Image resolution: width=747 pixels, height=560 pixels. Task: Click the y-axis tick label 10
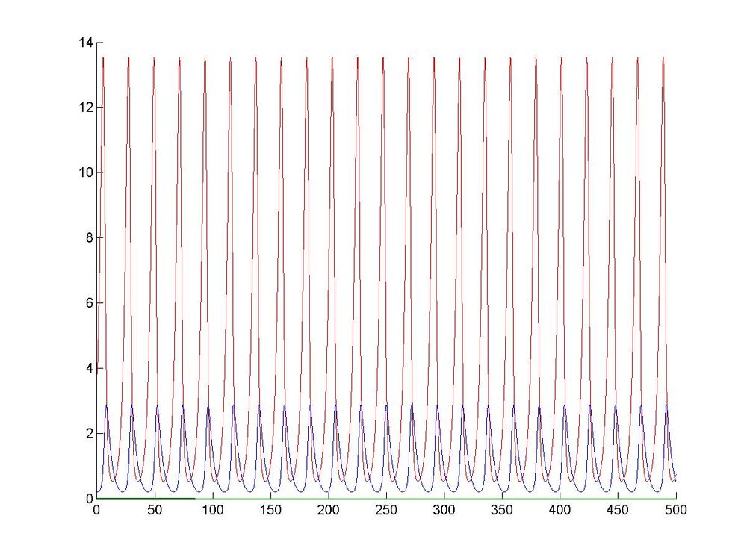click(86, 172)
